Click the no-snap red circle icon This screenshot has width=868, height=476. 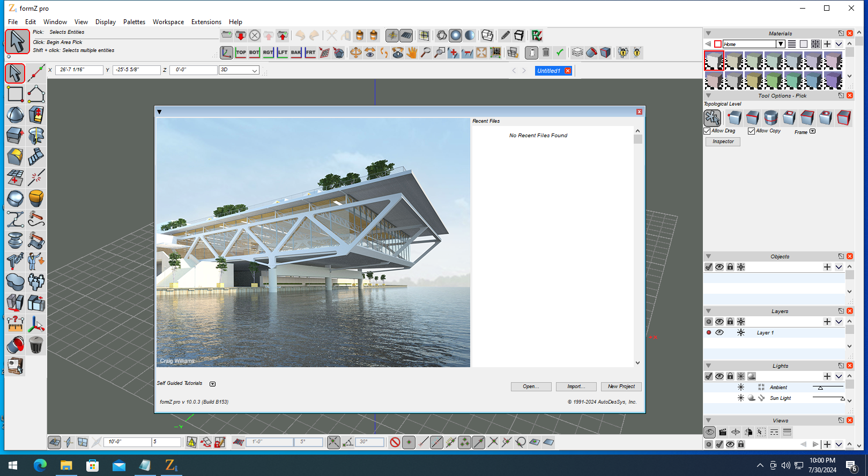(x=395, y=442)
